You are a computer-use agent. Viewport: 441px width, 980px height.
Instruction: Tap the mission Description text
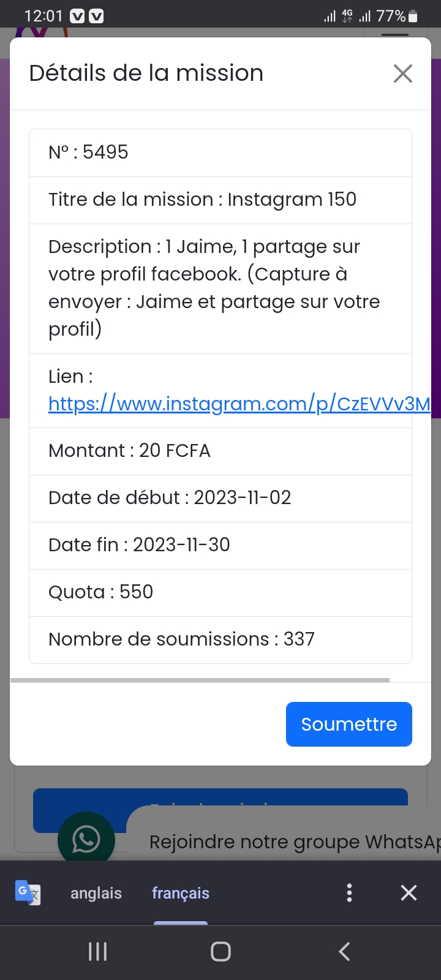coord(214,288)
